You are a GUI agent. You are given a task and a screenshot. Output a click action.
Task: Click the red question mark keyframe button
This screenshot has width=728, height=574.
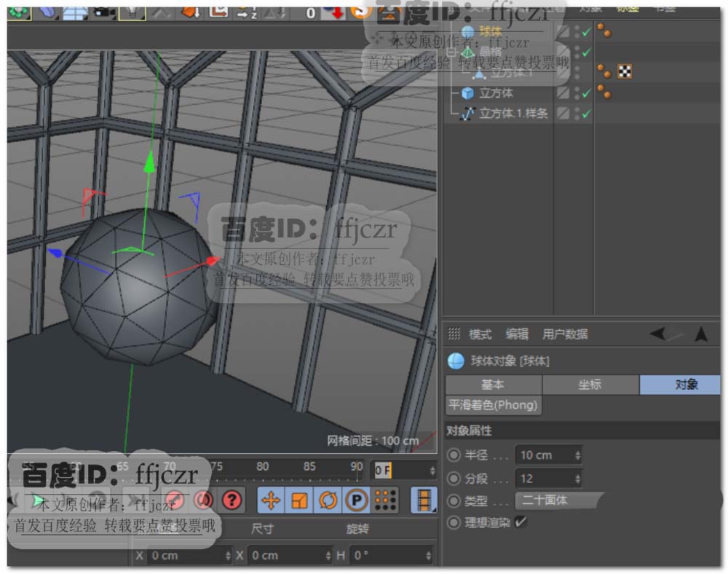pyautogui.click(x=232, y=500)
